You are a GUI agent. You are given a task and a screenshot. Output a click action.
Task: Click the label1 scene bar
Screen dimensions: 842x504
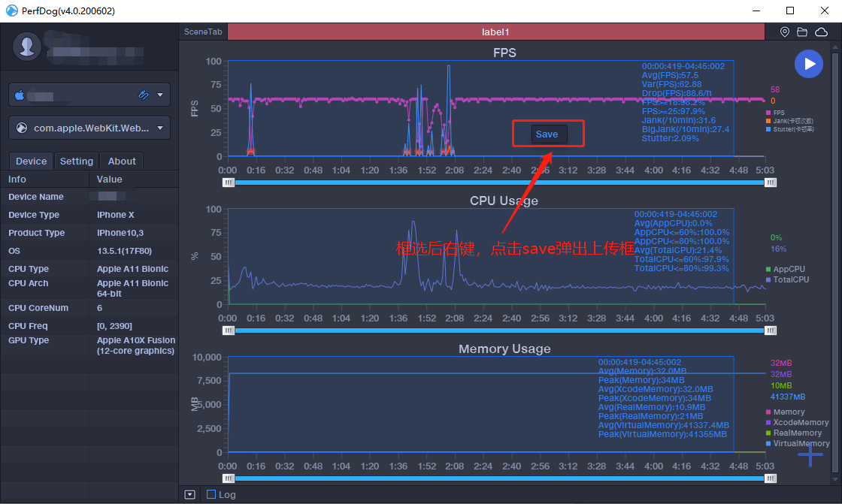(495, 32)
